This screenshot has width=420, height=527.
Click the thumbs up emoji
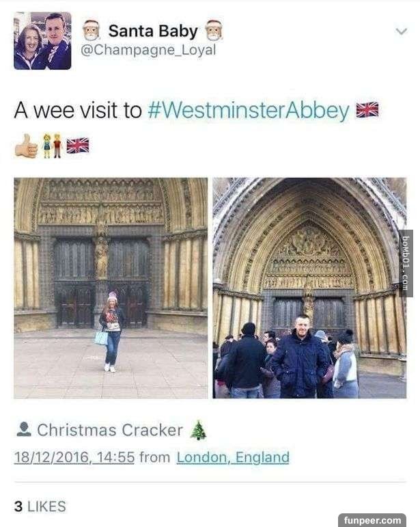pyautogui.click(x=26, y=146)
